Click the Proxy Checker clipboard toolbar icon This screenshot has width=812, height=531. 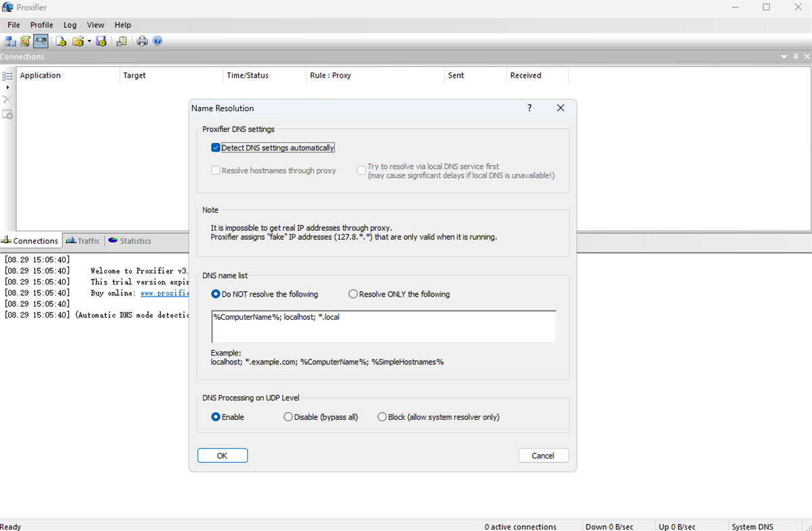(x=122, y=41)
